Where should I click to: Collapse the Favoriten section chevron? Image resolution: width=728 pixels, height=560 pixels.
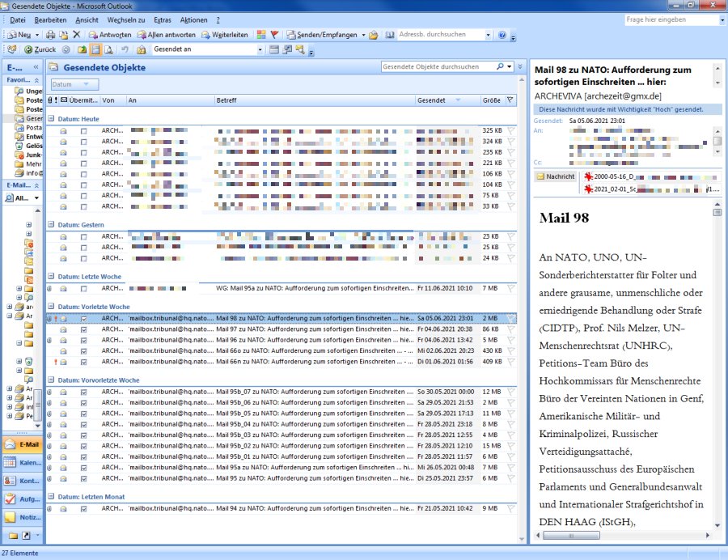coord(36,80)
